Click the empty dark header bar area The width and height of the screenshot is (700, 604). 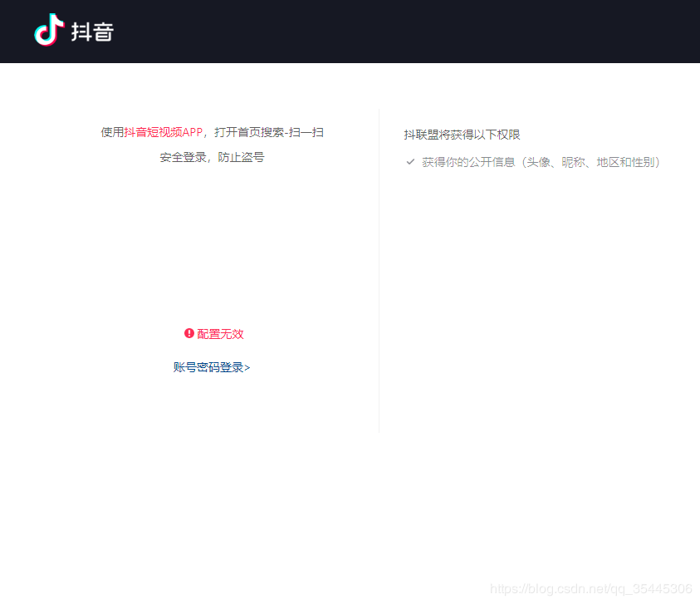[x=415, y=32]
